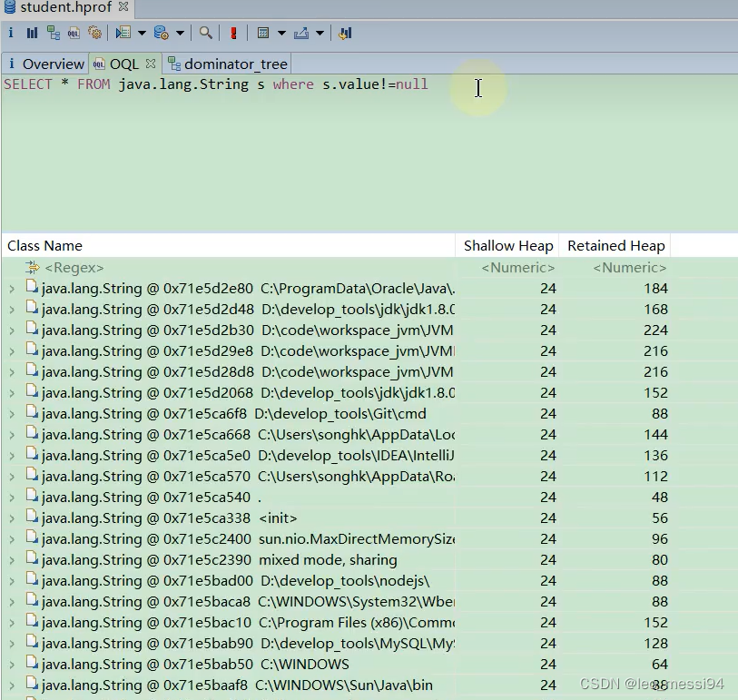Open the Dominator Tree toolbar icon
The height and width of the screenshot is (700, 738).
[54, 33]
